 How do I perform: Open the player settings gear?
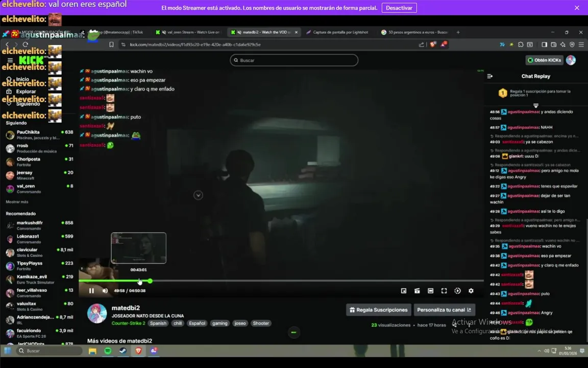coord(471,291)
